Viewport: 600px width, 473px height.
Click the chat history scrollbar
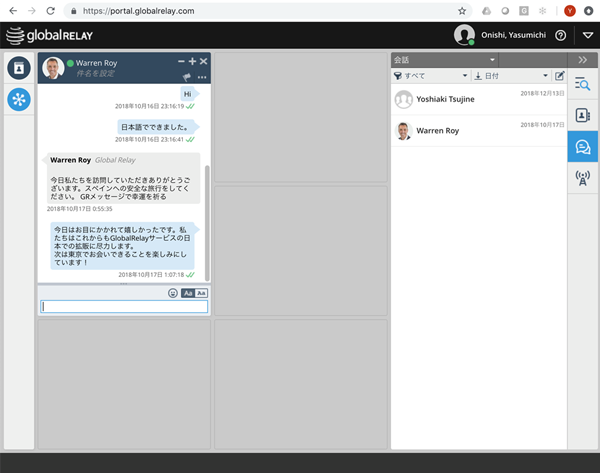tap(207, 223)
